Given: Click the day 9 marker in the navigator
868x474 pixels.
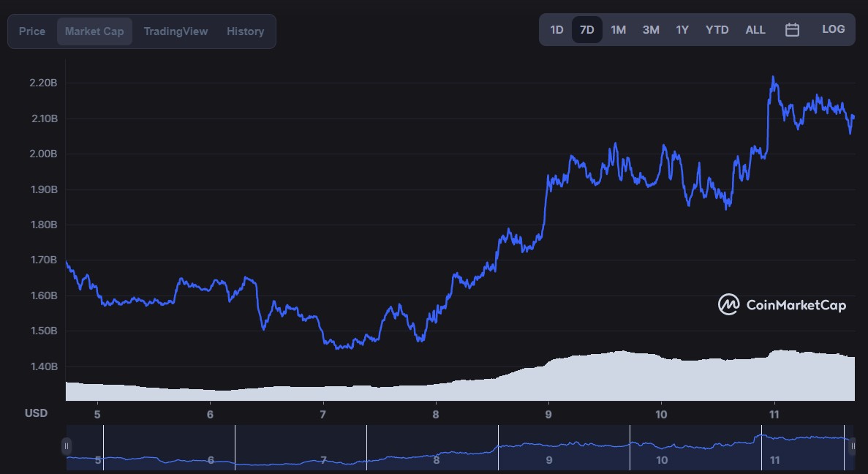Looking at the screenshot, I should click(548, 460).
